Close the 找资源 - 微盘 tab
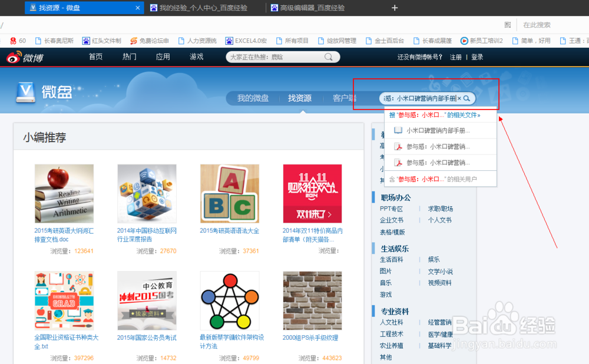Viewport: 589px width, 364px height. 137,8
